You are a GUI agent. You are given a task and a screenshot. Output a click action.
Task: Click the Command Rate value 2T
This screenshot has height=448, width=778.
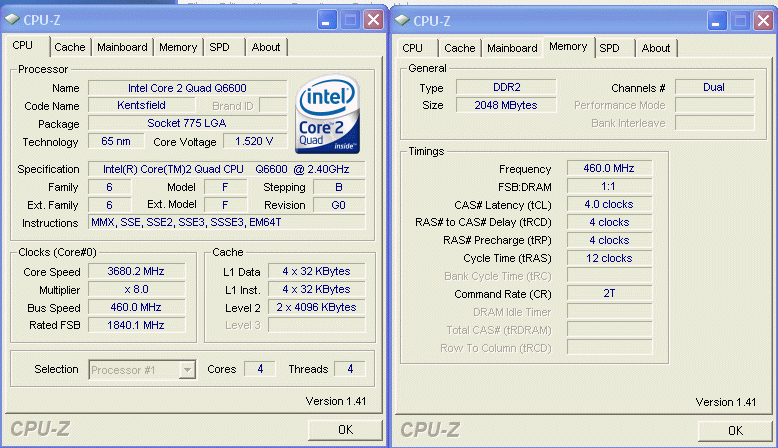click(x=609, y=293)
